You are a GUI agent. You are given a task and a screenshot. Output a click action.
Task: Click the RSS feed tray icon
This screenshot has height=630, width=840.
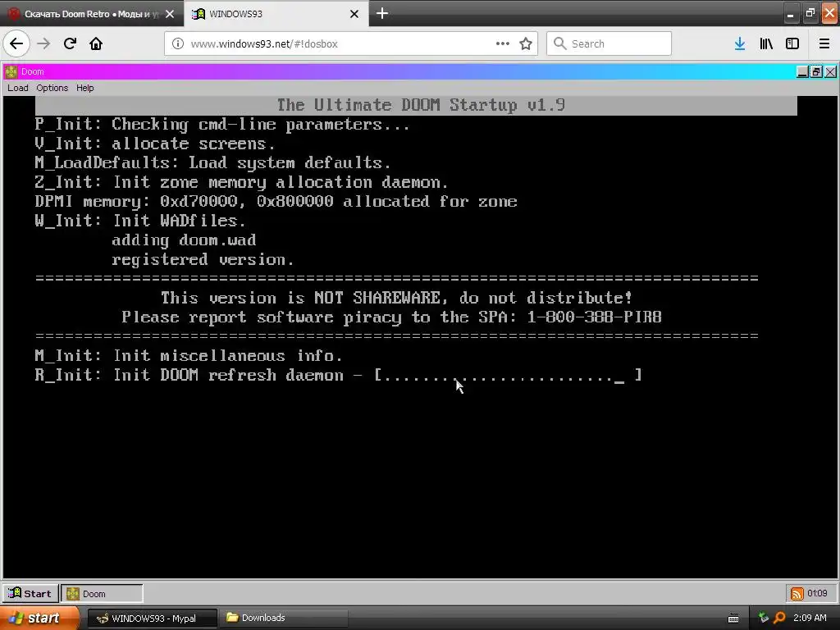[x=797, y=594]
